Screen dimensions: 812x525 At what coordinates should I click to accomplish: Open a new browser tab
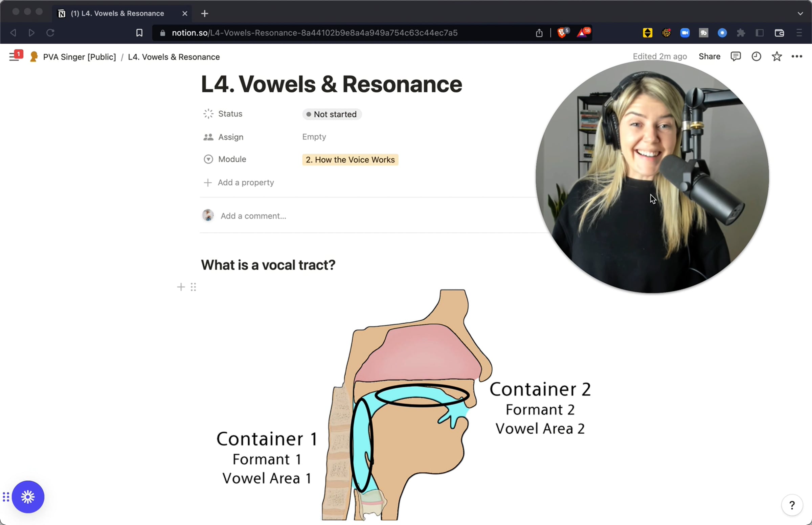[205, 14]
